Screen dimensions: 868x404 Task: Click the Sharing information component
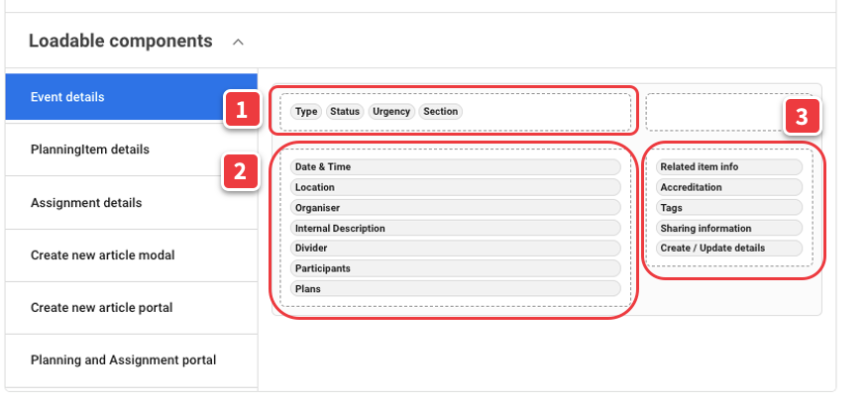[x=728, y=229]
